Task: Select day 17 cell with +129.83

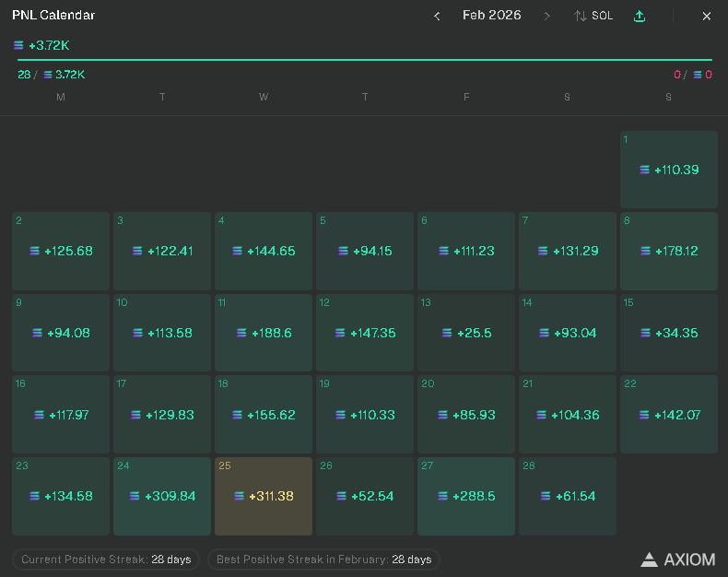Action: (162, 415)
